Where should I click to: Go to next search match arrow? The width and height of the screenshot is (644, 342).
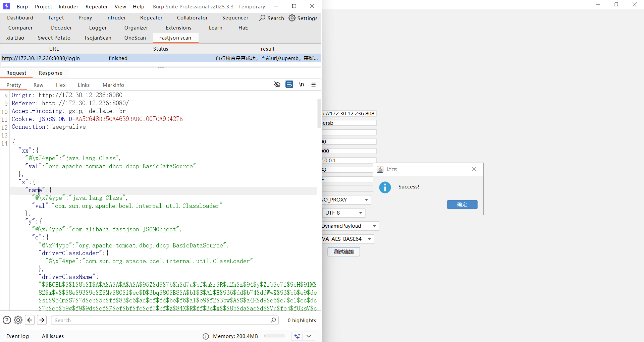coord(42,320)
